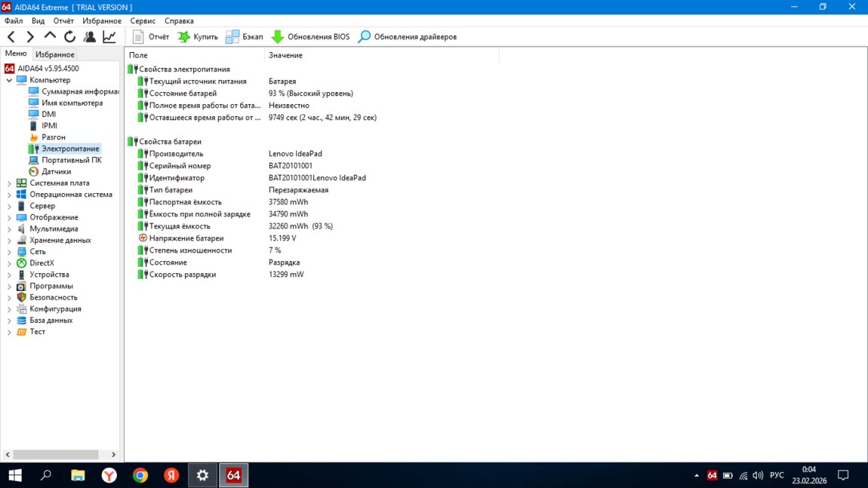Click the Back navigation arrow in toolbar

coord(11,36)
